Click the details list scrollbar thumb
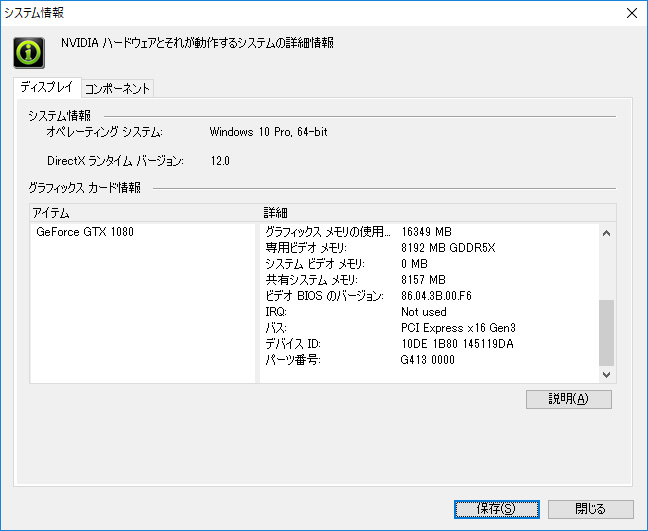 click(606, 333)
